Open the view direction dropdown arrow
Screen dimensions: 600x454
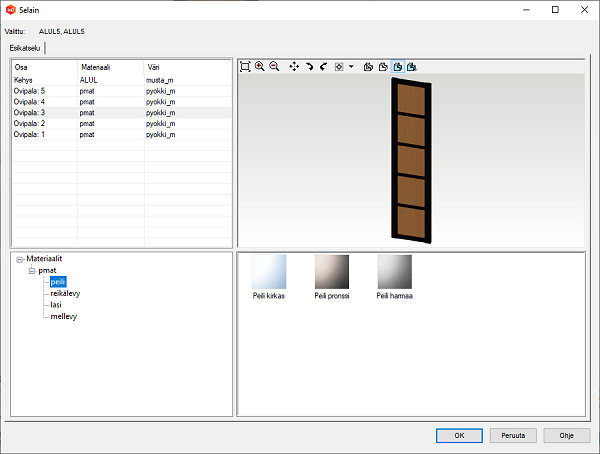point(351,66)
